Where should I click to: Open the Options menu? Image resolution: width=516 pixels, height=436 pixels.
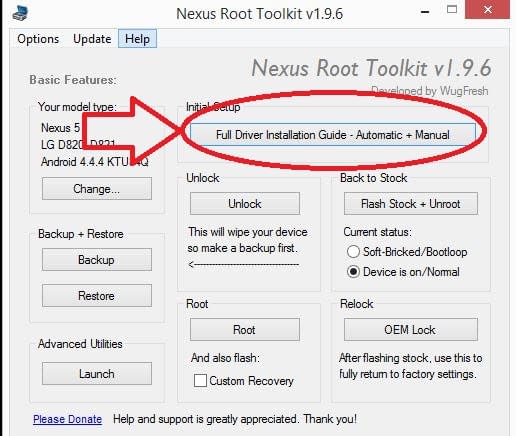pos(38,39)
